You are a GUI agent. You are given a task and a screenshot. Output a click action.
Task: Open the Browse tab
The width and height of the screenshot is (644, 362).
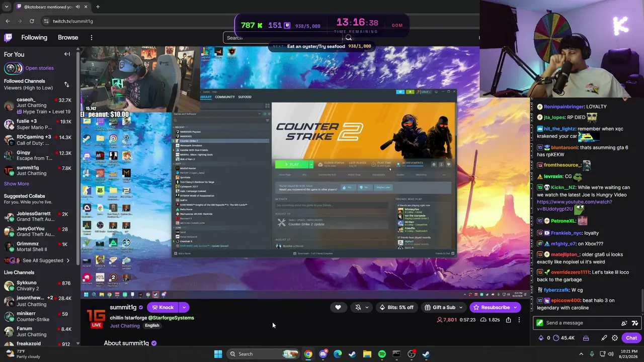68,38
